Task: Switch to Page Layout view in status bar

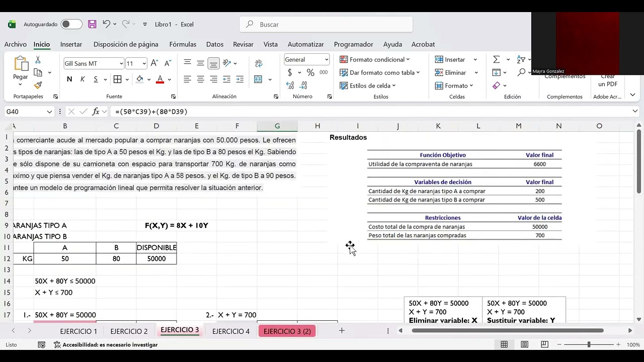Action: [524, 344]
